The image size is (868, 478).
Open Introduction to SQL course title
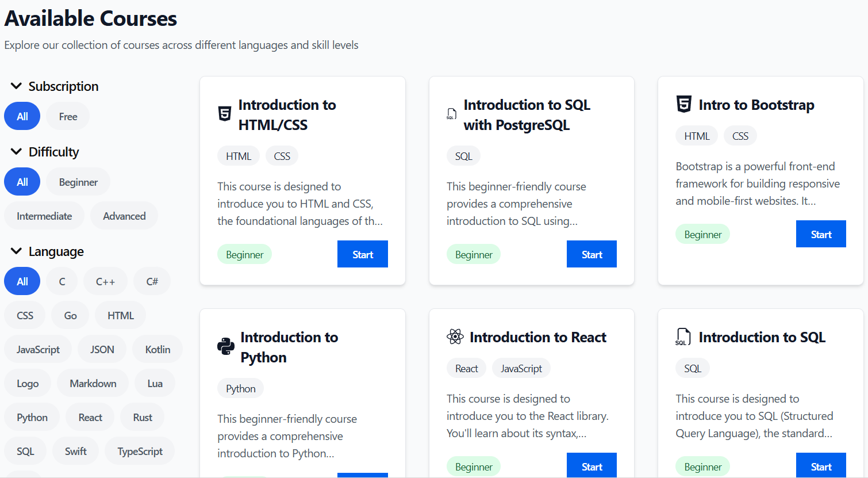762,337
